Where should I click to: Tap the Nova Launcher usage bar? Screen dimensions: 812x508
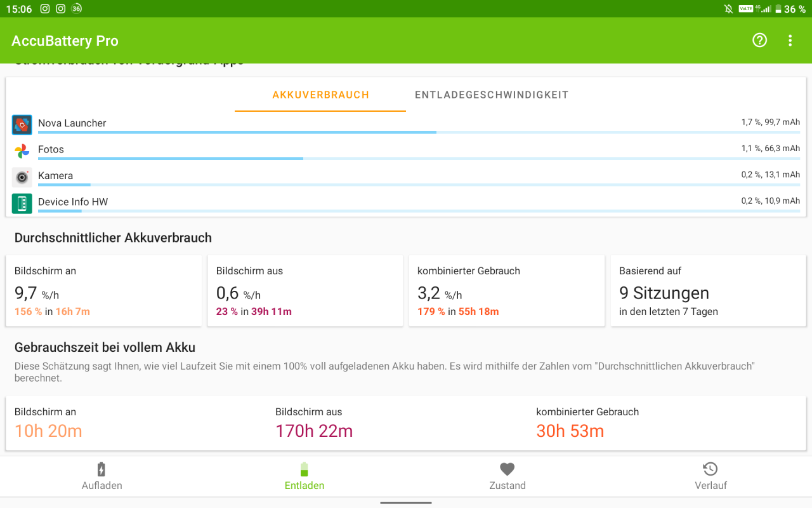point(419,132)
